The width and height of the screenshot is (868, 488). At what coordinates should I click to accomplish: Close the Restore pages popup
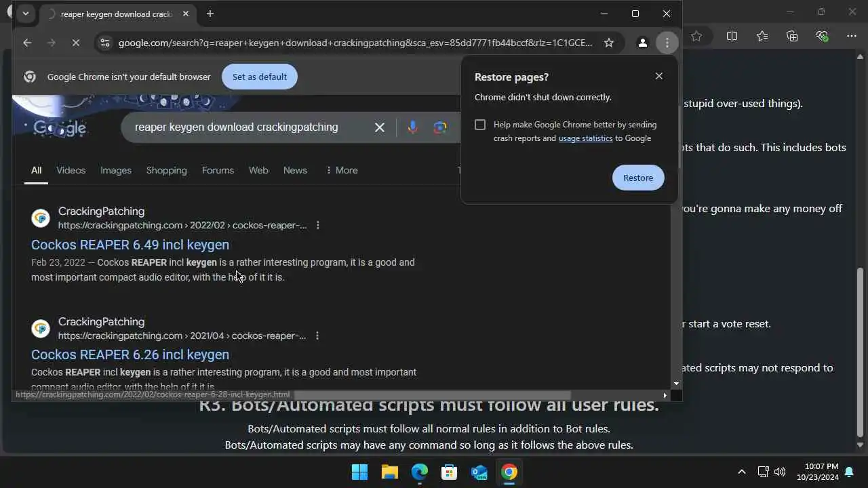[659, 76]
